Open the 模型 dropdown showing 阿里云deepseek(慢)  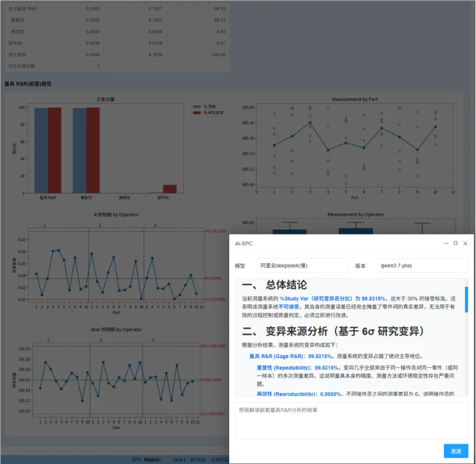tap(302, 265)
